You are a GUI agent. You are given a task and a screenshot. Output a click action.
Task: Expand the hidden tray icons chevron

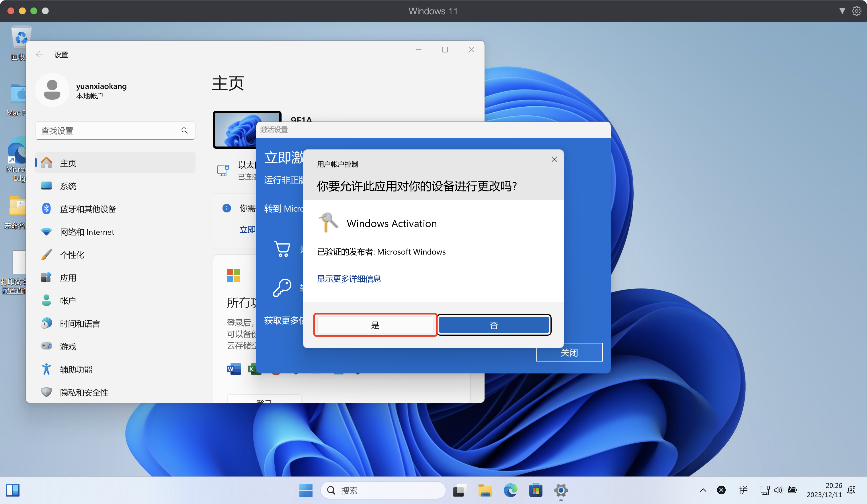[x=703, y=490]
